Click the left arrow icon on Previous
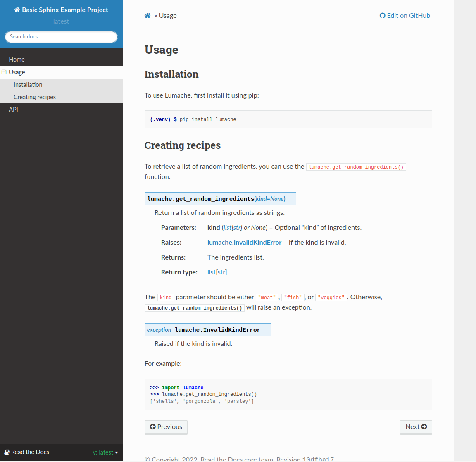This screenshot has width=476, height=462. 153,426
